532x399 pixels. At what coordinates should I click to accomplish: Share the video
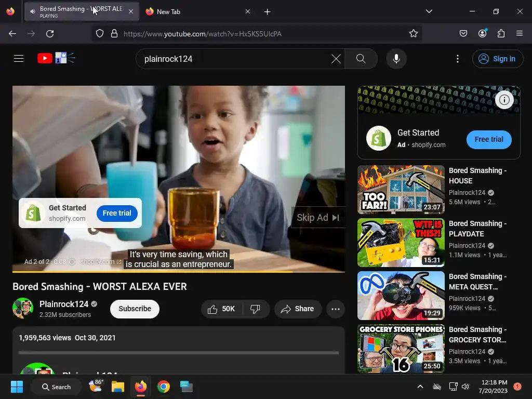pos(298,309)
